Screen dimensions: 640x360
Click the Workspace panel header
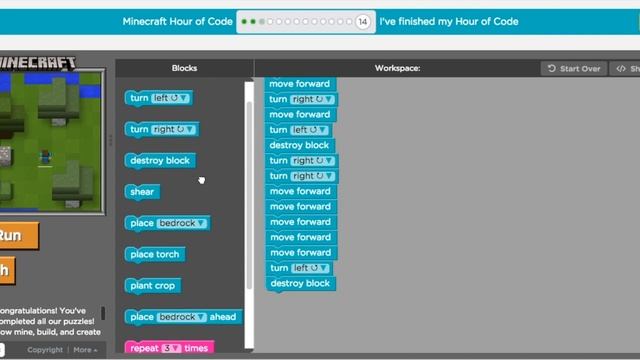[398, 68]
